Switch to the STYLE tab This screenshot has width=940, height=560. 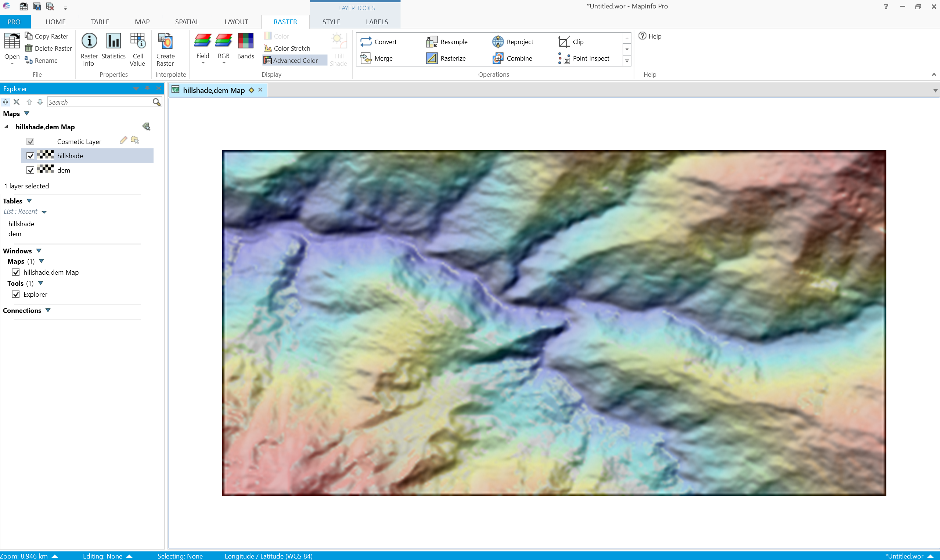pos(331,22)
